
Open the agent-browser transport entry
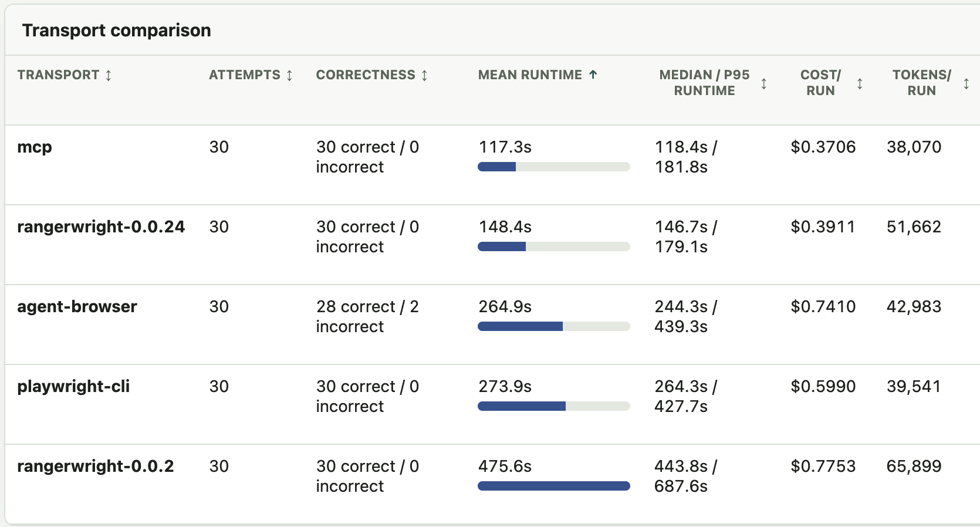click(77, 306)
